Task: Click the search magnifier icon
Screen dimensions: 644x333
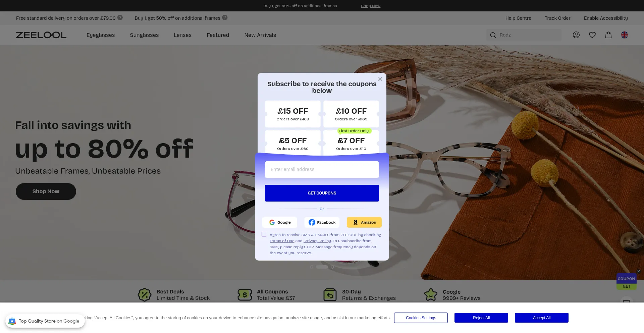Action: point(493,35)
